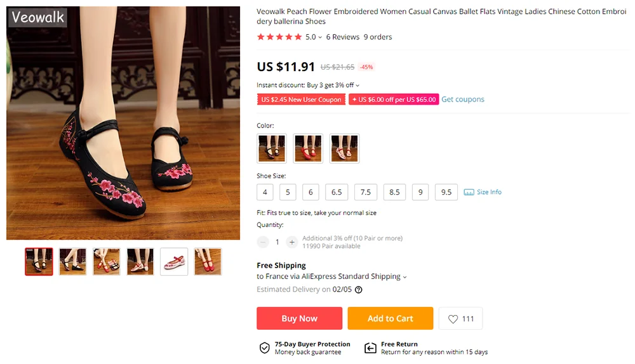Viewport: 635px width, 364px height.
Task: Open AliExpress Standard Shipping options dropdown
Action: (x=404, y=277)
